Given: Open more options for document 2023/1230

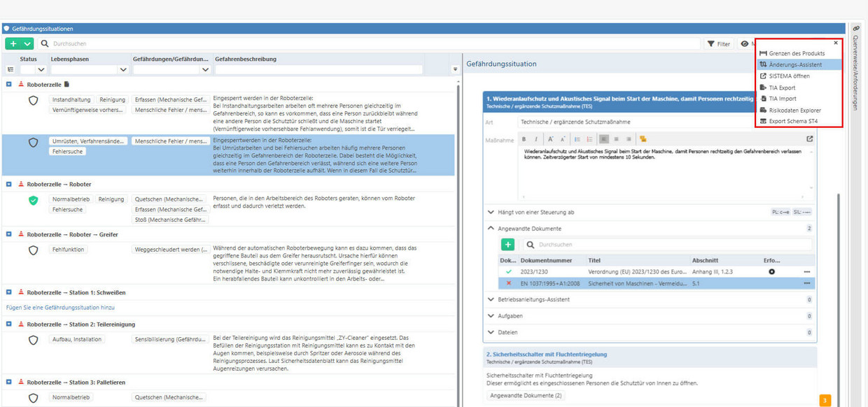Looking at the screenshot, I should pos(806,271).
